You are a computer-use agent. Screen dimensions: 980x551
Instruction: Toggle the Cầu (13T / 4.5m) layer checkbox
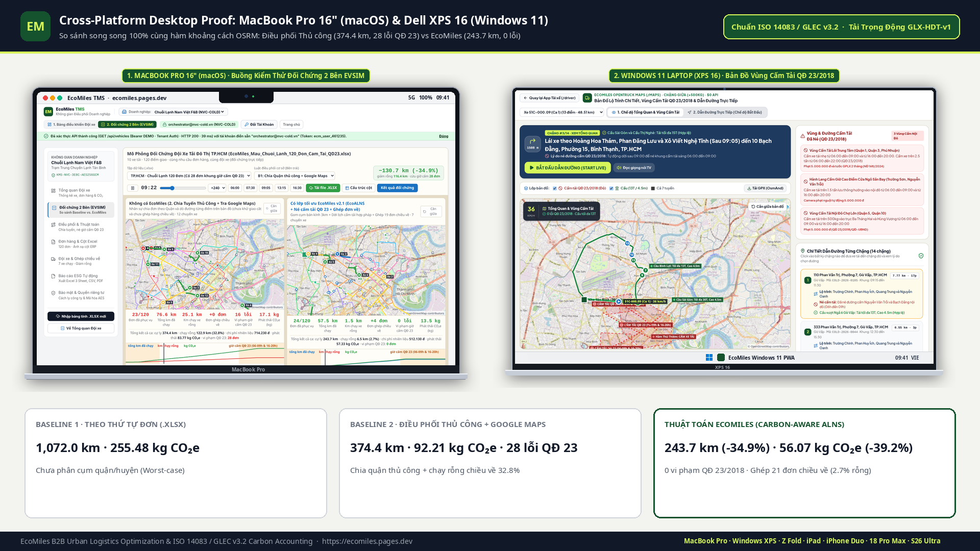coord(611,188)
